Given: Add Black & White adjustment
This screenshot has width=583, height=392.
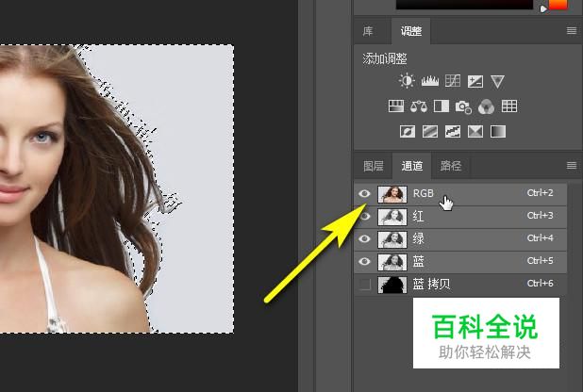Looking at the screenshot, I should tap(441, 106).
